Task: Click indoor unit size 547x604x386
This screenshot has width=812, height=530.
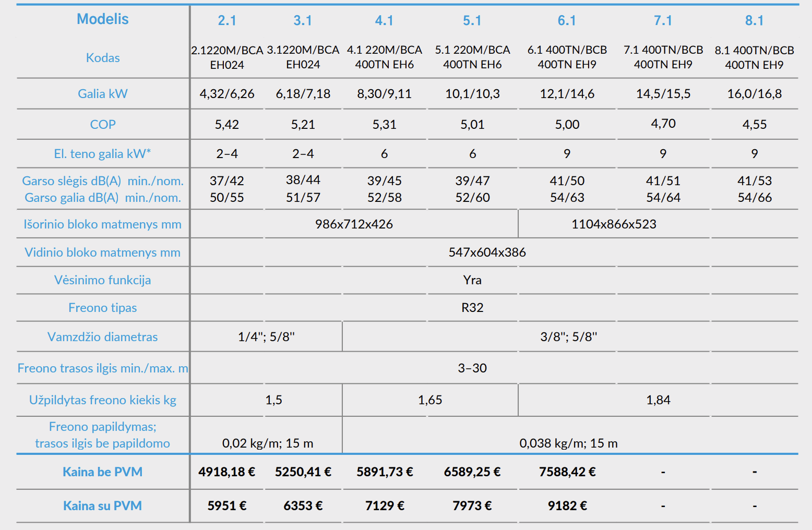Action: 487,252
